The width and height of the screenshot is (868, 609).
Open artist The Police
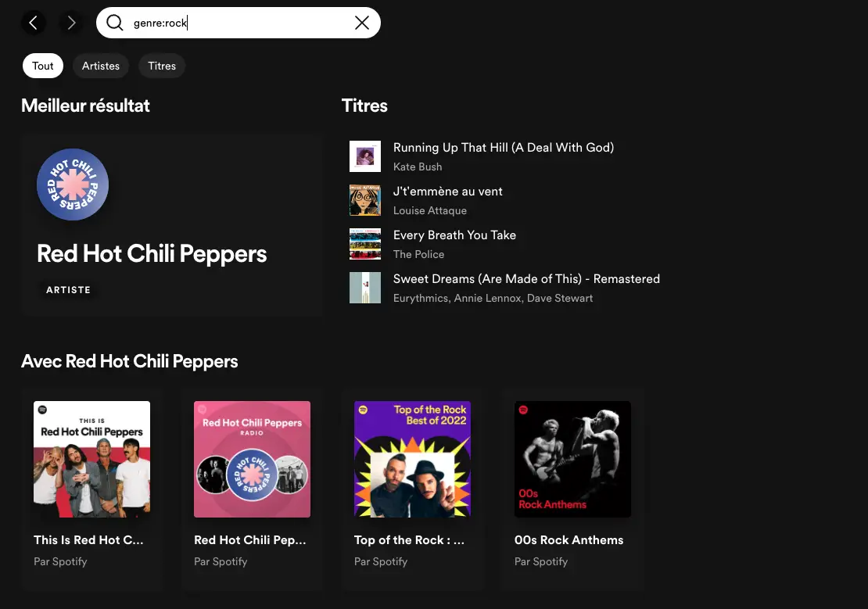click(x=418, y=254)
